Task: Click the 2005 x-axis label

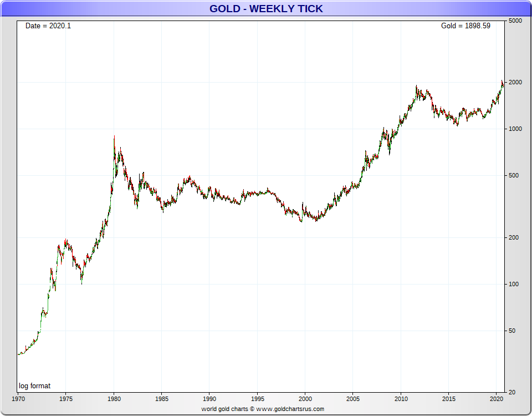Action: point(353,399)
